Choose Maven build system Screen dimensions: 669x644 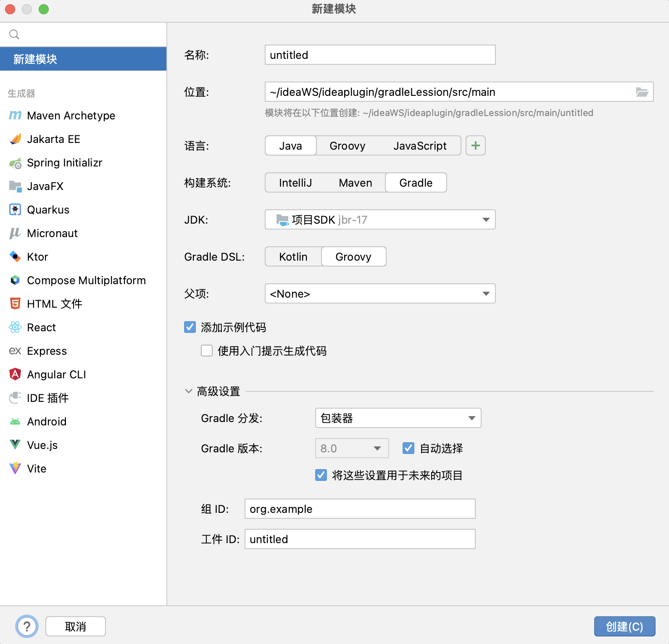(356, 182)
